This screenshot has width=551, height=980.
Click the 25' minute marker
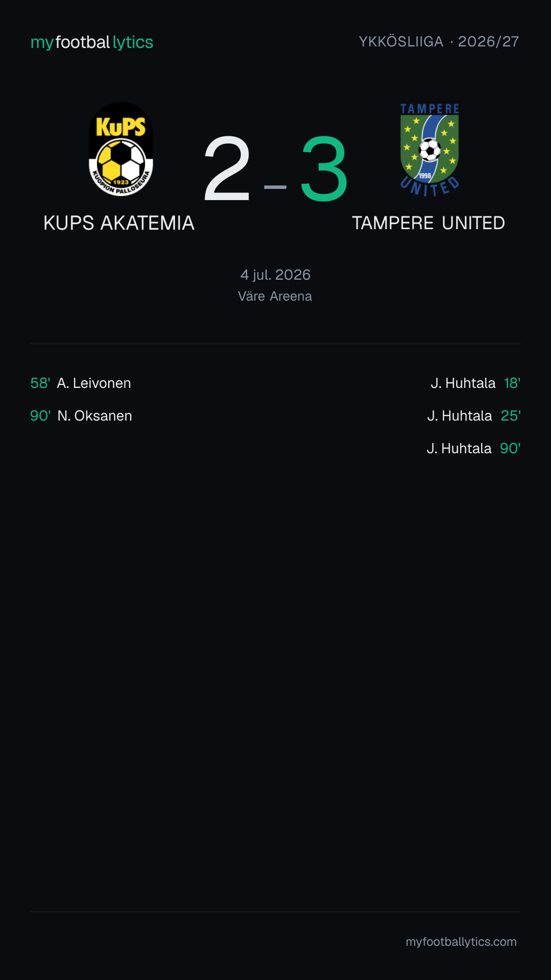[511, 415]
